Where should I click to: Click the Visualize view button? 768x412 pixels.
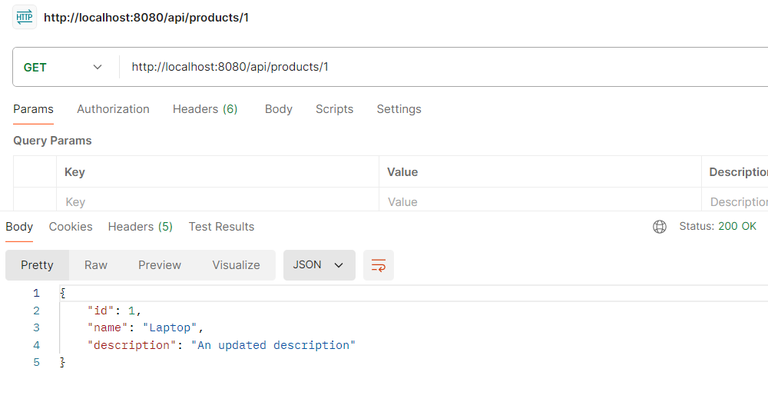click(x=236, y=265)
